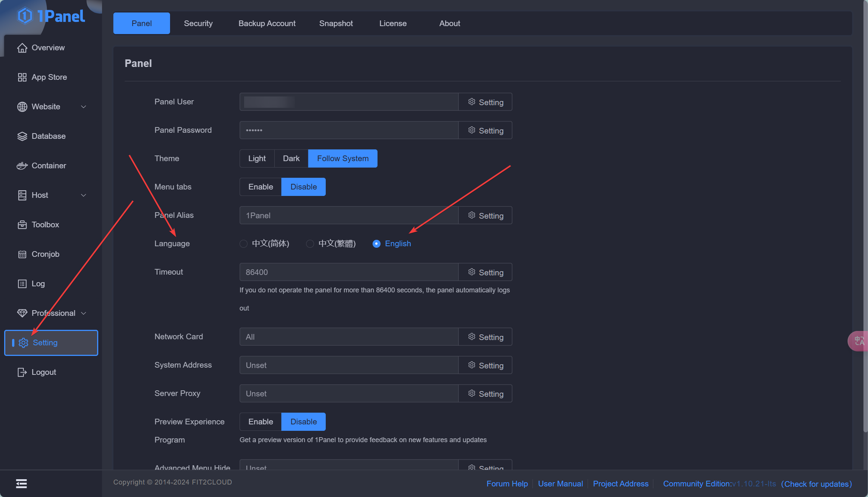The height and width of the screenshot is (497, 868).
Task: Set theme to Light
Action: 257,158
